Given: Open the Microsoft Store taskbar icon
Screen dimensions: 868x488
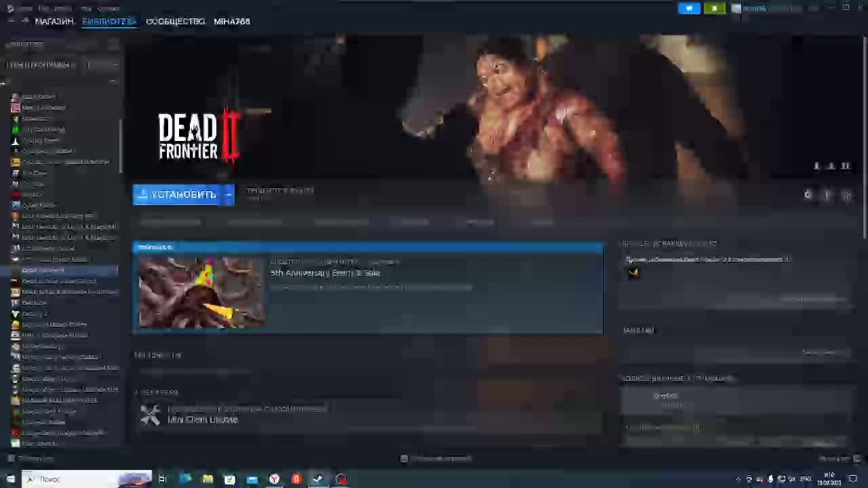Looking at the screenshot, I should [229, 479].
